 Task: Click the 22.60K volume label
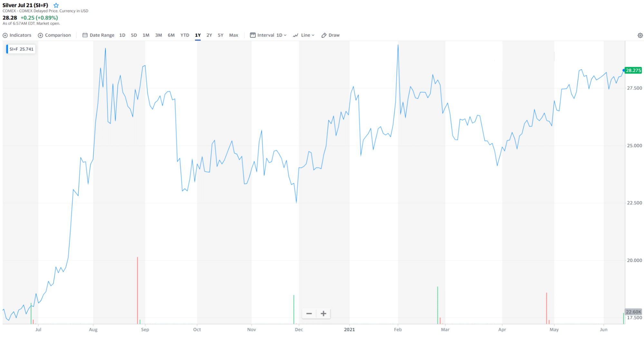click(633, 312)
